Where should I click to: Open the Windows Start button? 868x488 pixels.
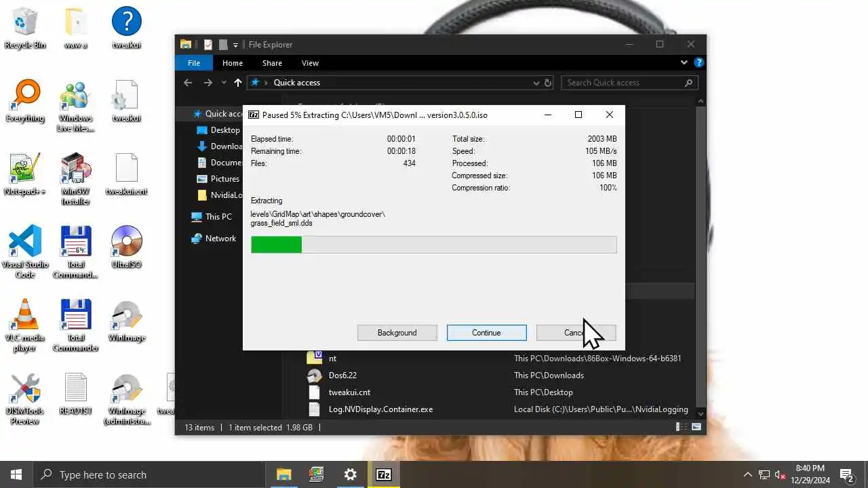(16, 474)
